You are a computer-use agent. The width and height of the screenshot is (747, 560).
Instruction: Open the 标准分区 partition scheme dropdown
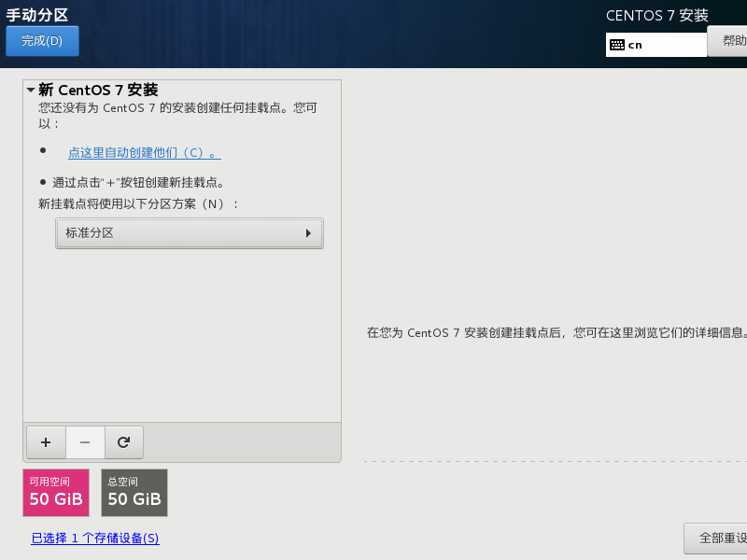189,233
